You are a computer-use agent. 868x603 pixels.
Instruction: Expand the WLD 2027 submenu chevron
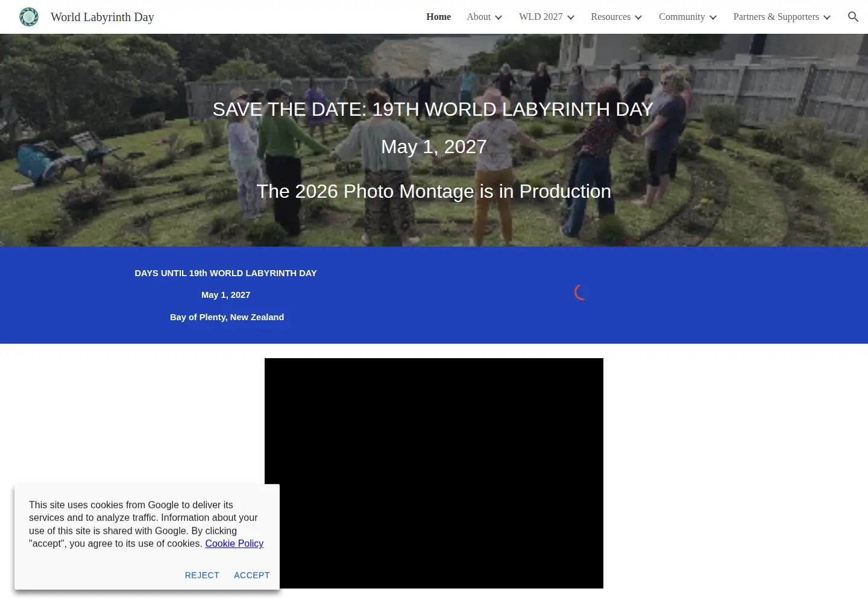pos(571,17)
